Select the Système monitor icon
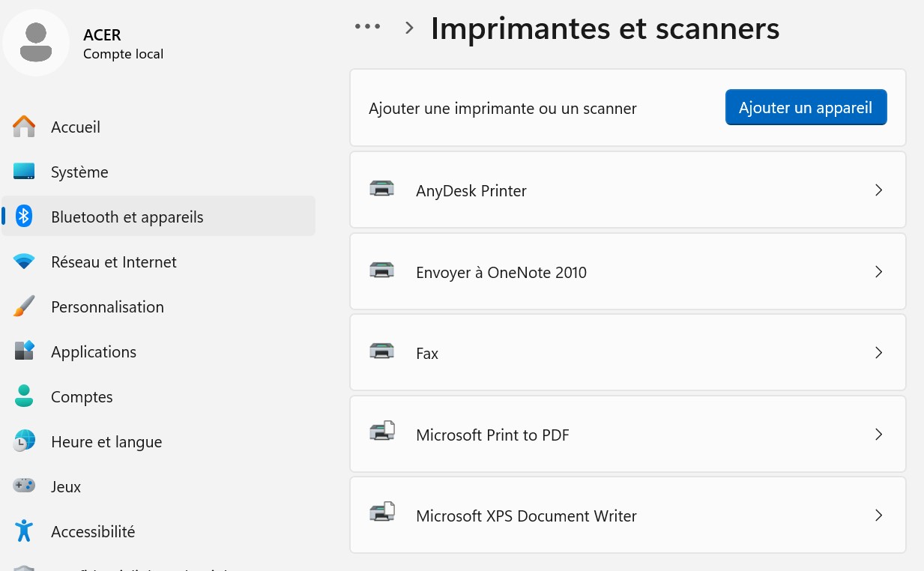This screenshot has height=571, width=924. 24,172
